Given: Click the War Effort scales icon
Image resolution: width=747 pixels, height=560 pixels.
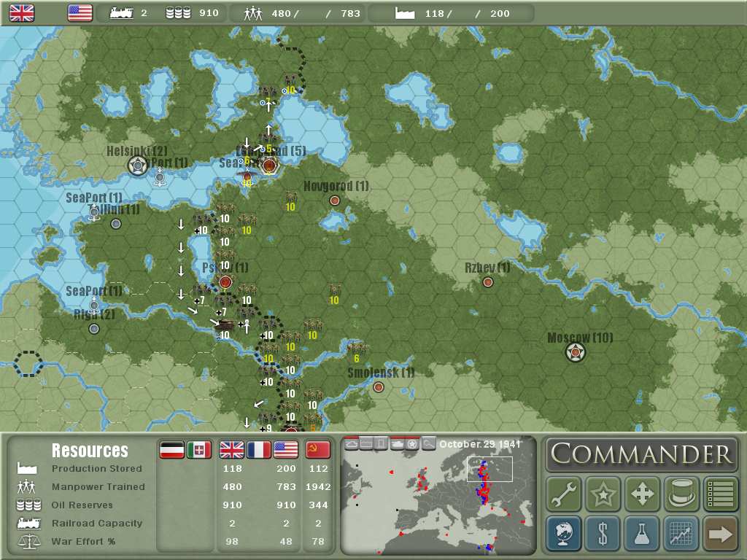Looking at the screenshot, I should tap(28, 542).
